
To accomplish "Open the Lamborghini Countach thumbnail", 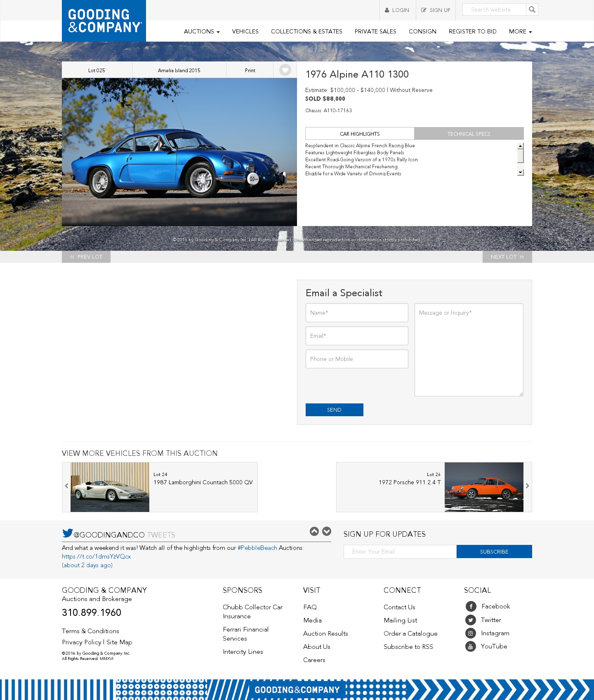I will [110, 487].
